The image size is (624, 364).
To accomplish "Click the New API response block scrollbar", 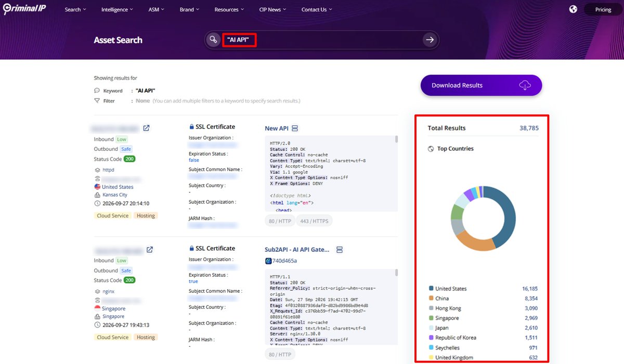I will pyautogui.click(x=396, y=139).
